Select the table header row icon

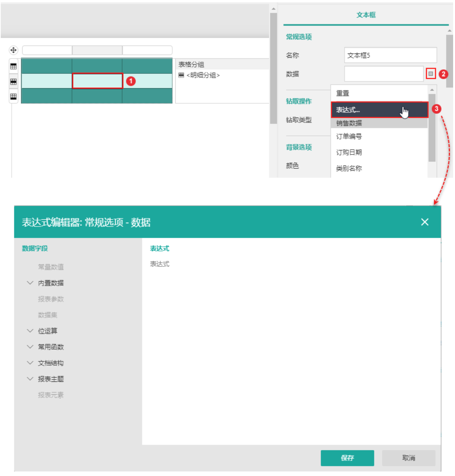click(x=14, y=66)
